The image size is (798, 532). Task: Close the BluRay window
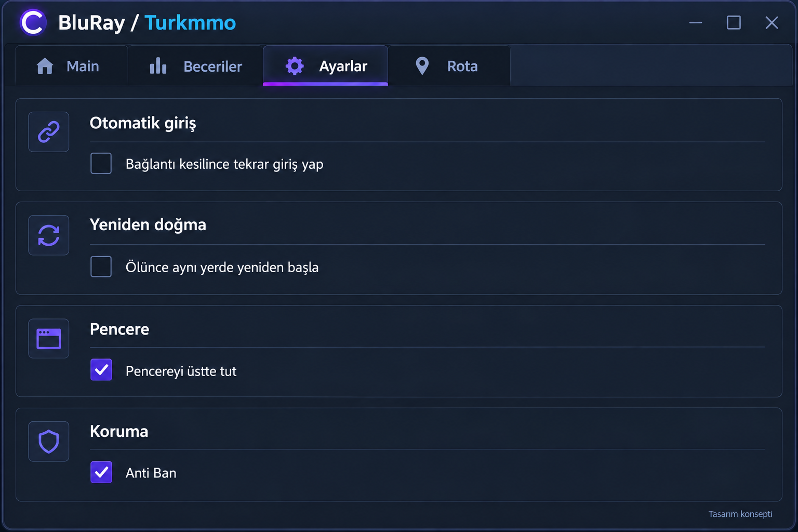(x=772, y=23)
